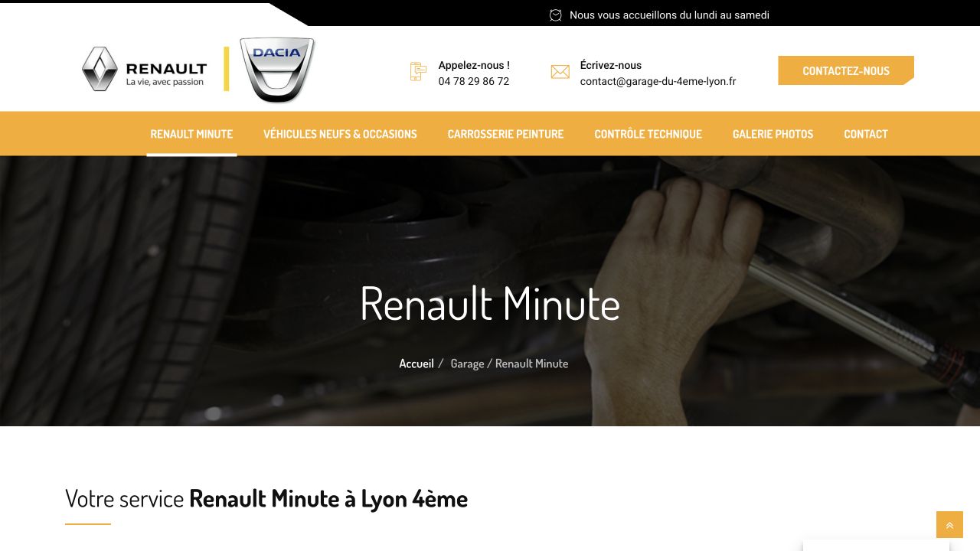Screen dimensions: 980x551
Task: Click the scroll-to-top arrow button
Action: (949, 525)
